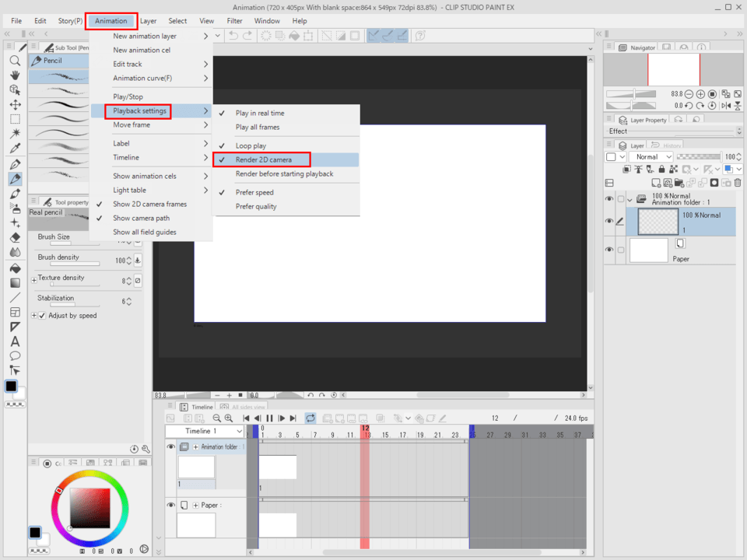The width and height of the screenshot is (747, 560).
Task: Pause the animation playback
Action: click(x=269, y=418)
